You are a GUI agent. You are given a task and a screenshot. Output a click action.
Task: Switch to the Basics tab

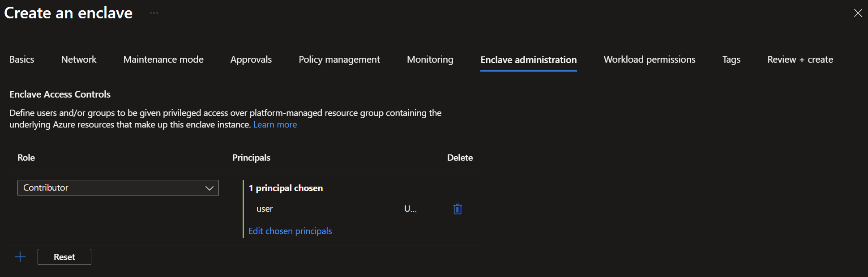tap(21, 60)
